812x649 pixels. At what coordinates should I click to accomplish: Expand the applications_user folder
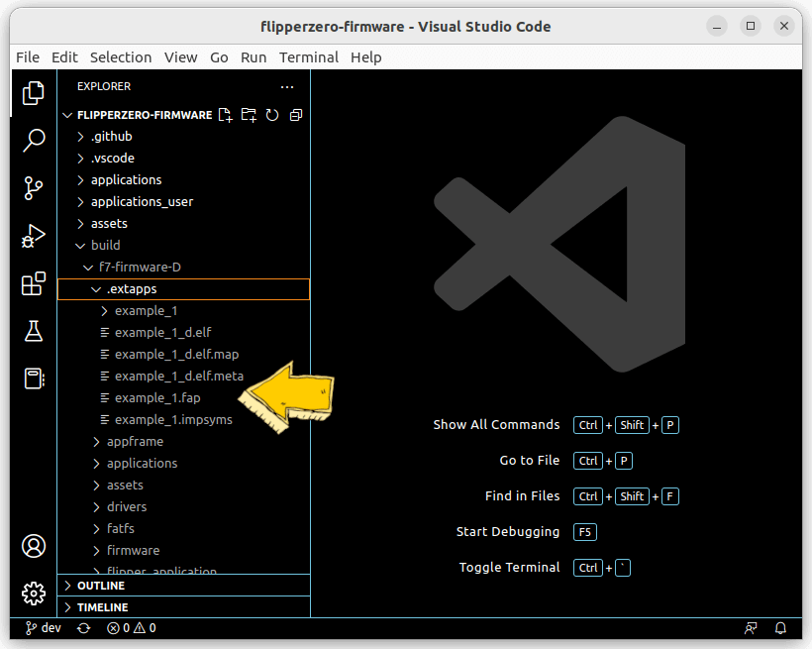click(142, 201)
